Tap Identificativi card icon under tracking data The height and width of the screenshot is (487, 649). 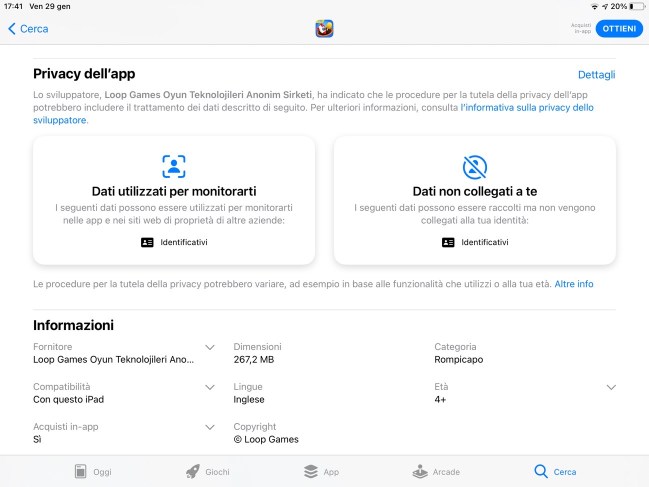tap(147, 242)
